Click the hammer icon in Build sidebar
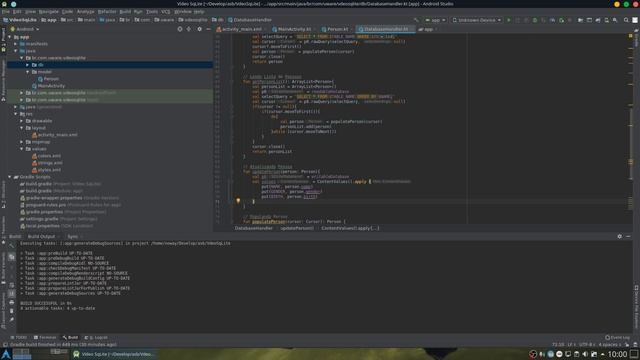Viewport: 640px width, 360px height. click(x=11, y=246)
